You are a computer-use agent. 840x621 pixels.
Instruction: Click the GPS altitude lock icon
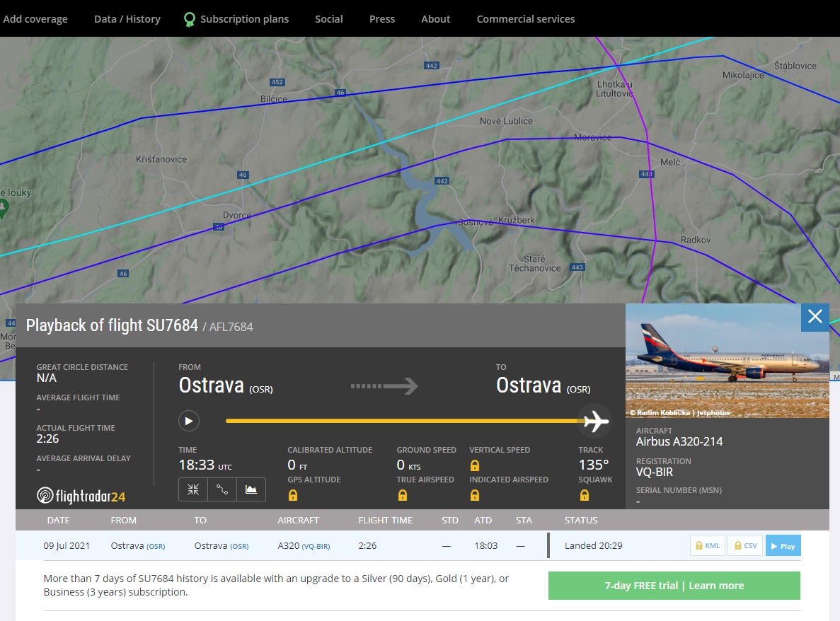click(x=293, y=495)
